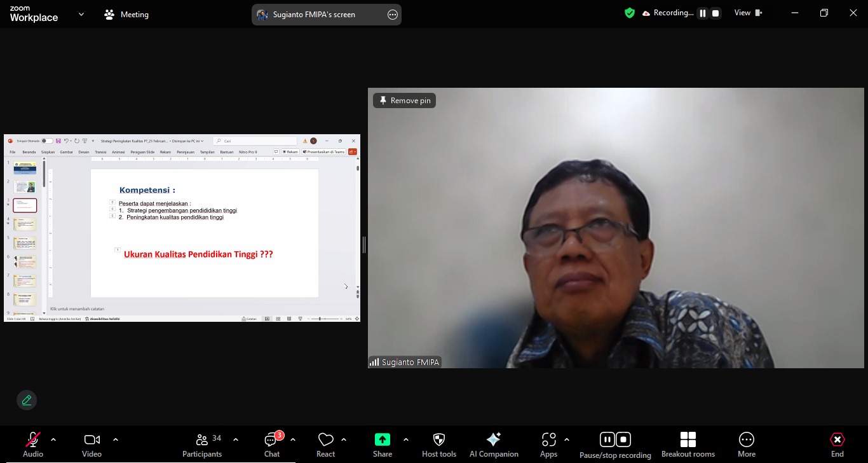Open the More options menu
This screenshot has height=463, width=868.
[x=746, y=439]
